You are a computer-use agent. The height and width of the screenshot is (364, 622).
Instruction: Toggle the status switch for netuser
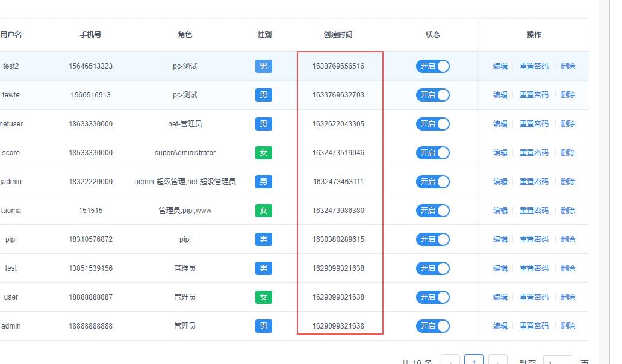tap(433, 124)
